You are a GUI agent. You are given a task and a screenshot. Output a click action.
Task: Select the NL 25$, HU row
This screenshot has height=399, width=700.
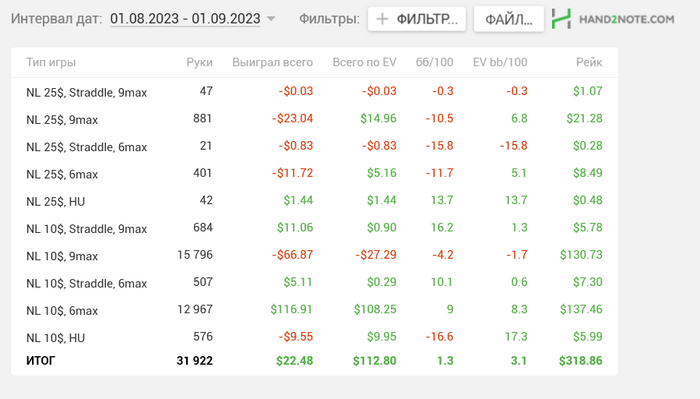pos(314,200)
